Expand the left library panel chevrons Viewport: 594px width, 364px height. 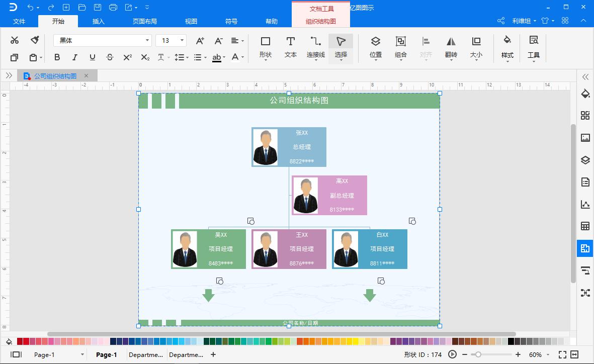point(9,76)
